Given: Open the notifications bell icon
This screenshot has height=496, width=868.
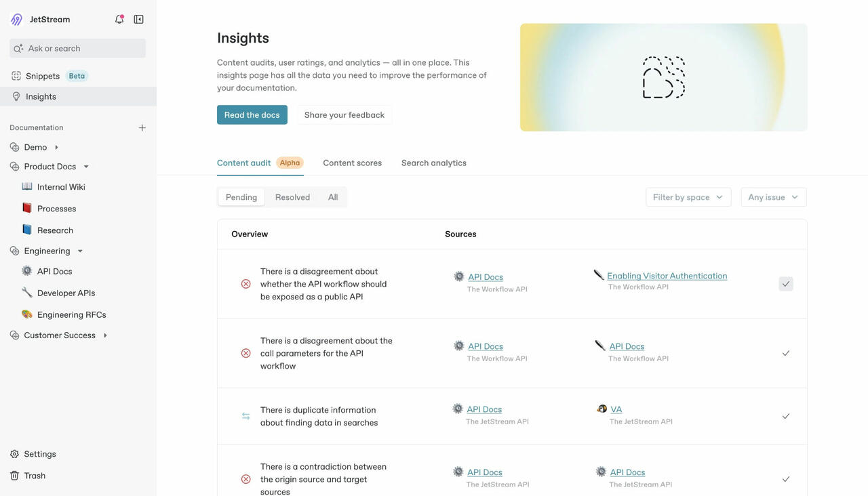Looking at the screenshot, I should [119, 19].
